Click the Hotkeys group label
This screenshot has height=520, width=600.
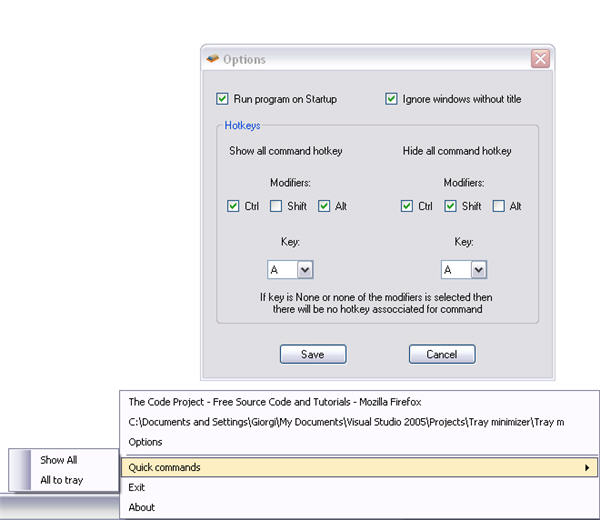pyautogui.click(x=242, y=126)
